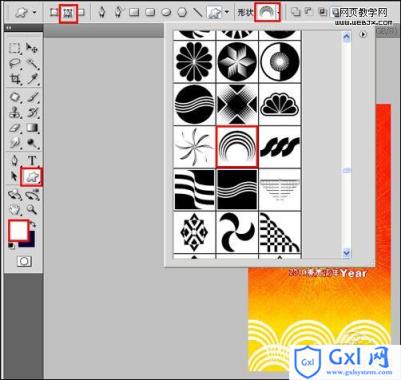
Task: Select the Lasso tool
Action: coord(14,63)
